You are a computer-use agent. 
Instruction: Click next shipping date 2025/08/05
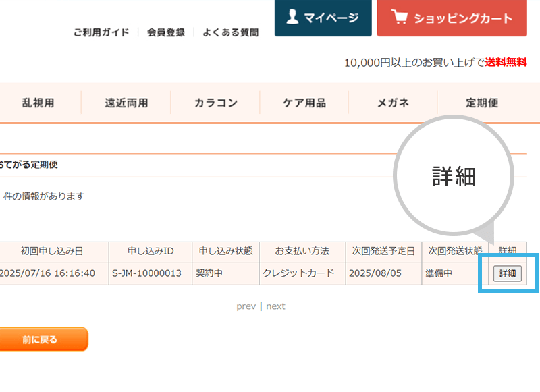point(383,273)
